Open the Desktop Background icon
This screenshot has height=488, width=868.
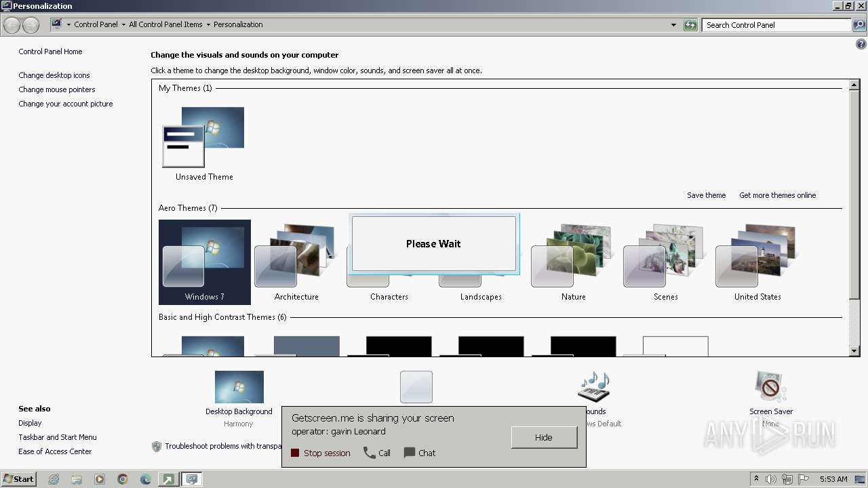click(x=239, y=387)
